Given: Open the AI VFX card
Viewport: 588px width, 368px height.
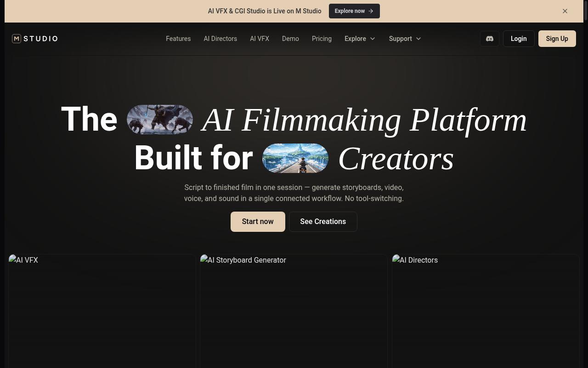Looking at the screenshot, I should tap(102, 311).
